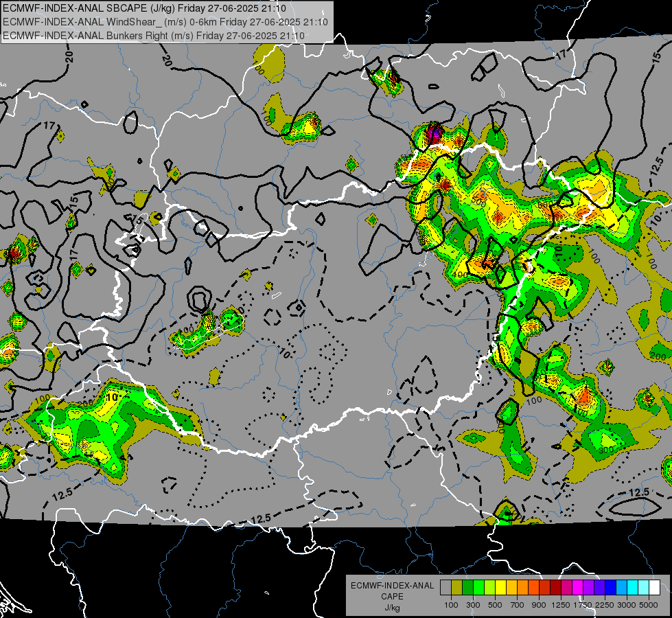
Task: Select the cyan swatch after 3000
Action: click(633, 588)
